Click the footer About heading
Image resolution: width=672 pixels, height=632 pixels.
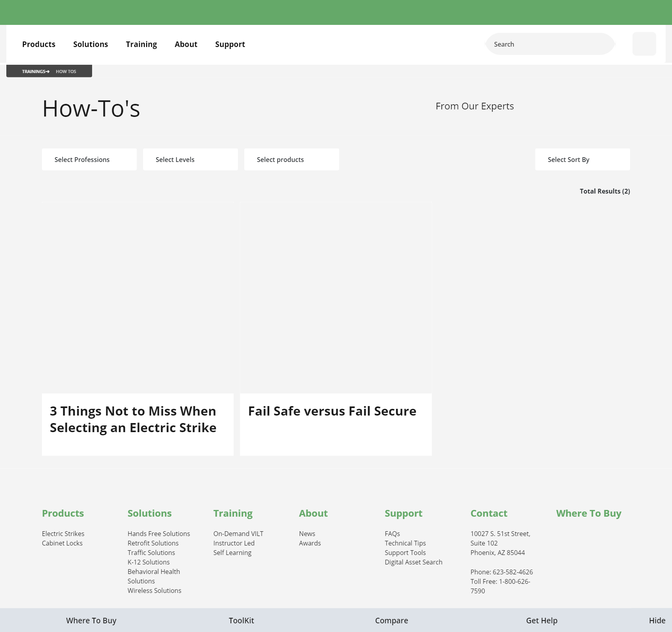[313, 513]
